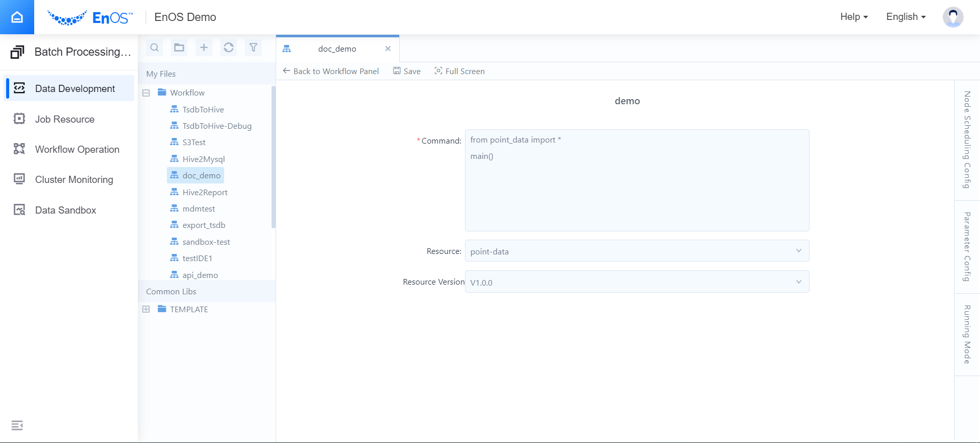Collapse the Workflow tree folder
Image resolution: width=980 pixels, height=443 pixels.
(146, 93)
